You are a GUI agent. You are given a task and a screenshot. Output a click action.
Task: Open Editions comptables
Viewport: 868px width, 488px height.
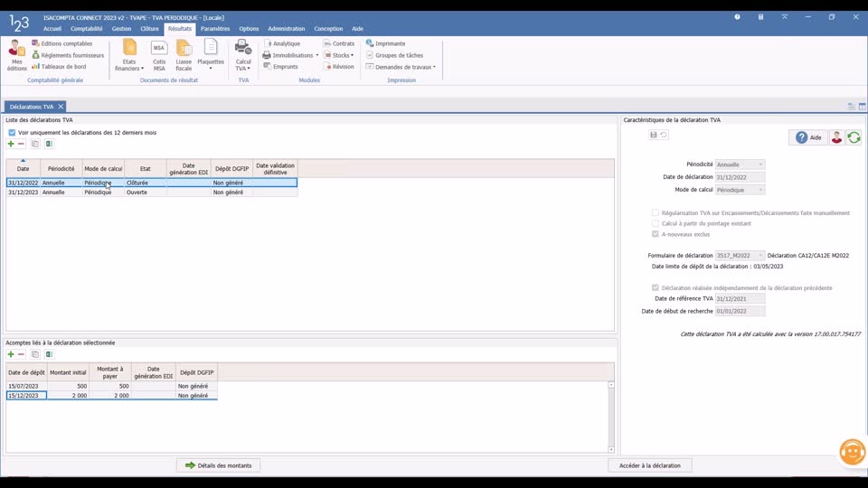pos(62,43)
